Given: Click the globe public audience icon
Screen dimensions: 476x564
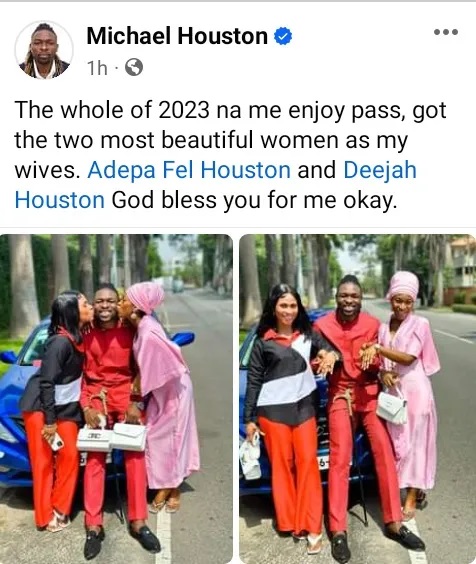Looking at the screenshot, I should point(134,67).
